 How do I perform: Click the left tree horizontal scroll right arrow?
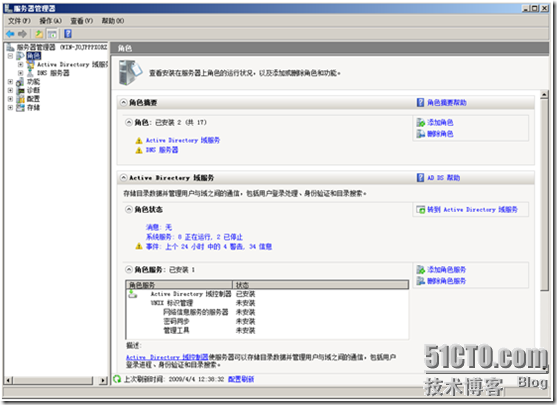click(103, 380)
